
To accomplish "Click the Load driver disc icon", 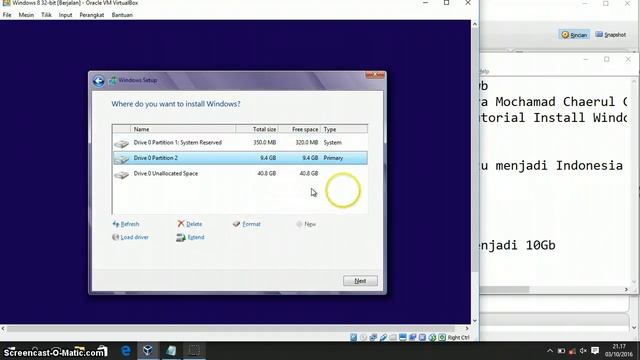I will 116,237.
